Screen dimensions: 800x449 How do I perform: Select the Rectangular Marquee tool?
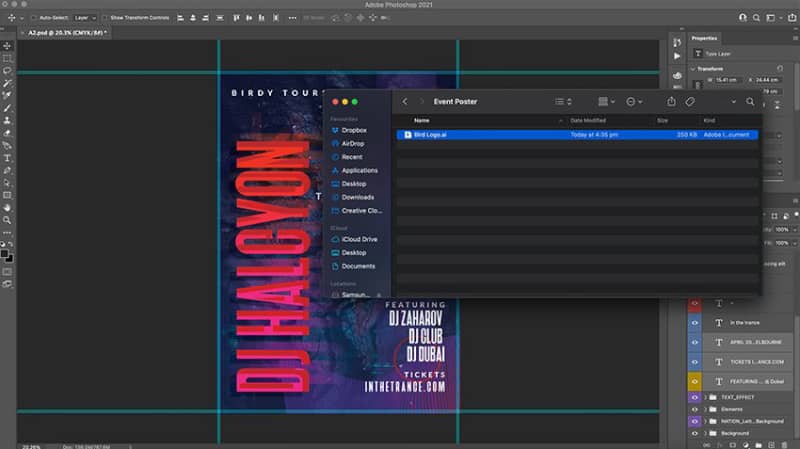7,58
